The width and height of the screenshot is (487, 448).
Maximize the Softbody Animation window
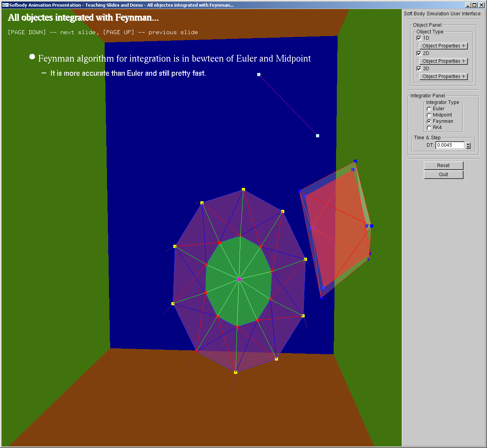point(474,5)
